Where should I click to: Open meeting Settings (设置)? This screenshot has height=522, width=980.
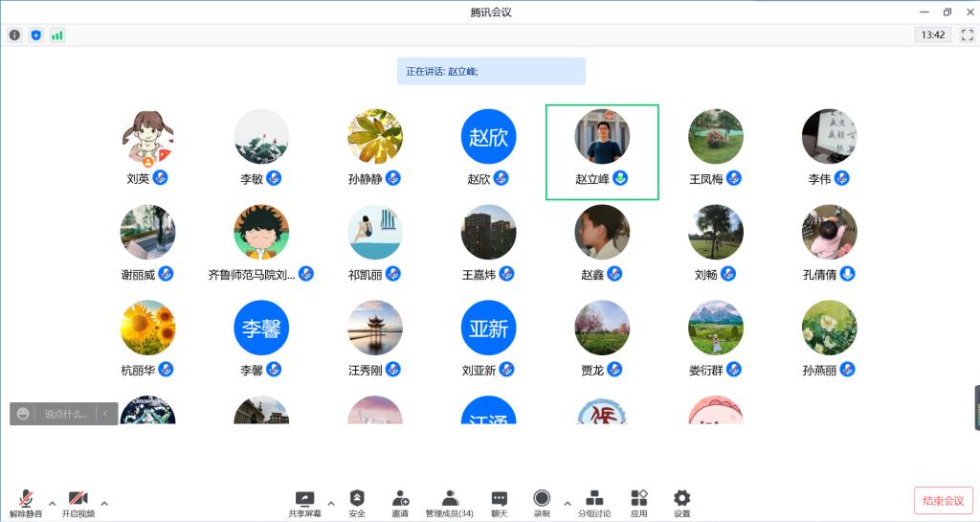pyautogui.click(x=681, y=503)
